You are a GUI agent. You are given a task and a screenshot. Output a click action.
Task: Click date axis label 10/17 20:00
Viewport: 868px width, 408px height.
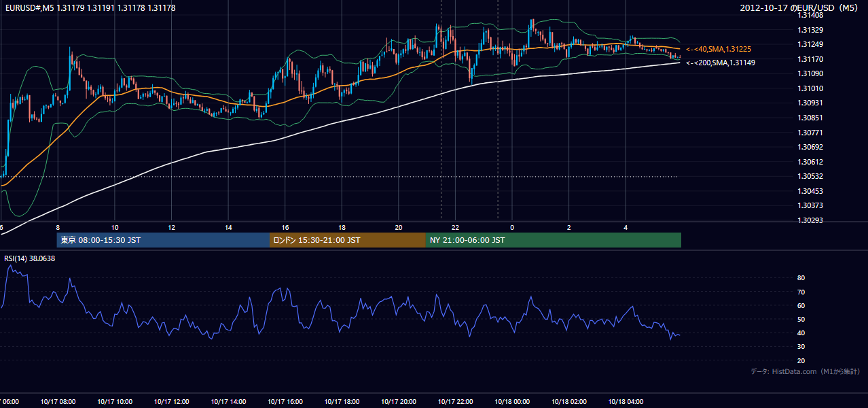(399, 402)
